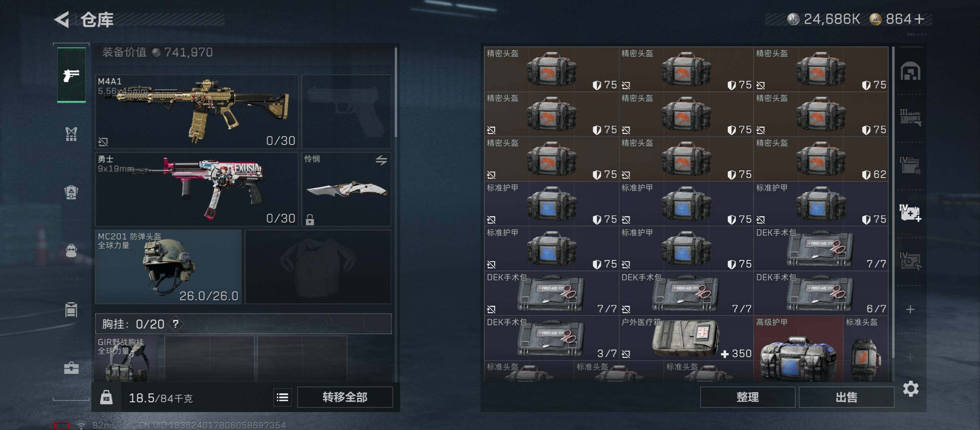The image size is (980, 430).
Task: Open storage settings gear icon
Action: coord(911,389)
